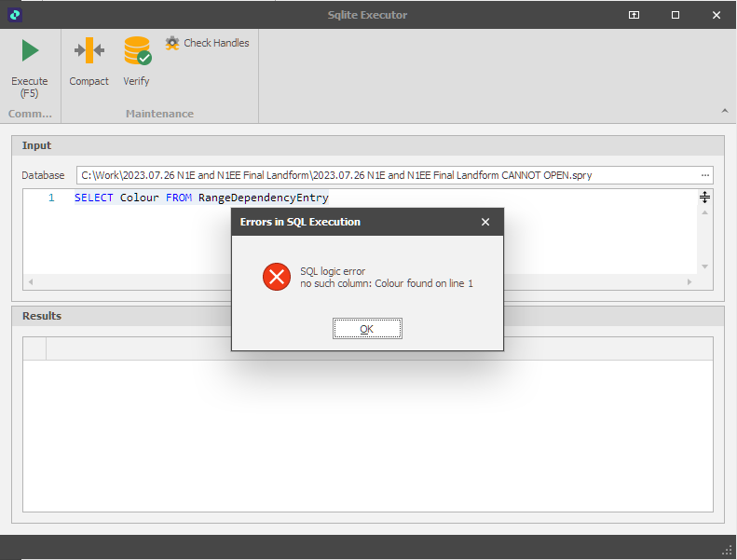Screen dimensions: 737x560
Task: Click the Compact database icon
Action: click(89, 51)
